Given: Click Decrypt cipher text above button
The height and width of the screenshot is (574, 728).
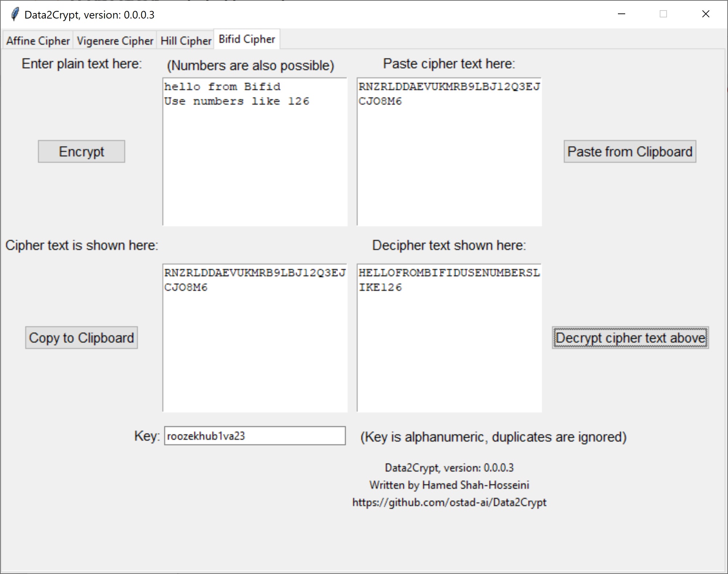Looking at the screenshot, I should pos(630,338).
